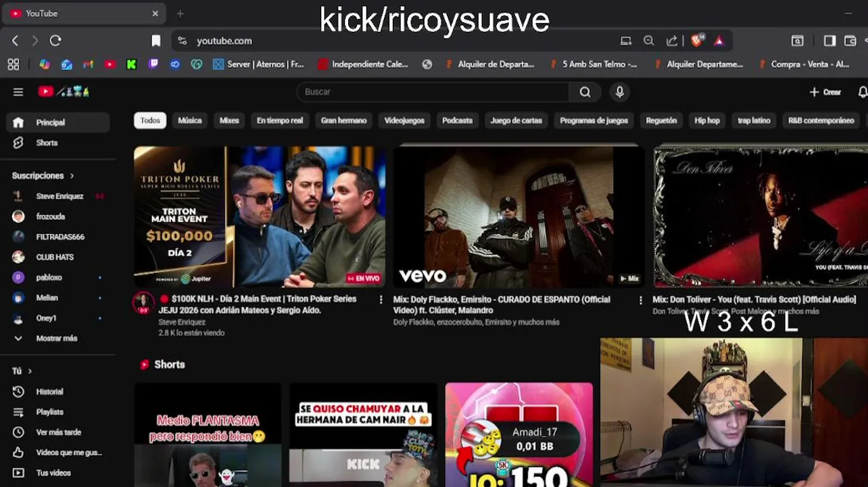868x487 pixels.
Task: Open the notifications bell
Action: [863, 92]
